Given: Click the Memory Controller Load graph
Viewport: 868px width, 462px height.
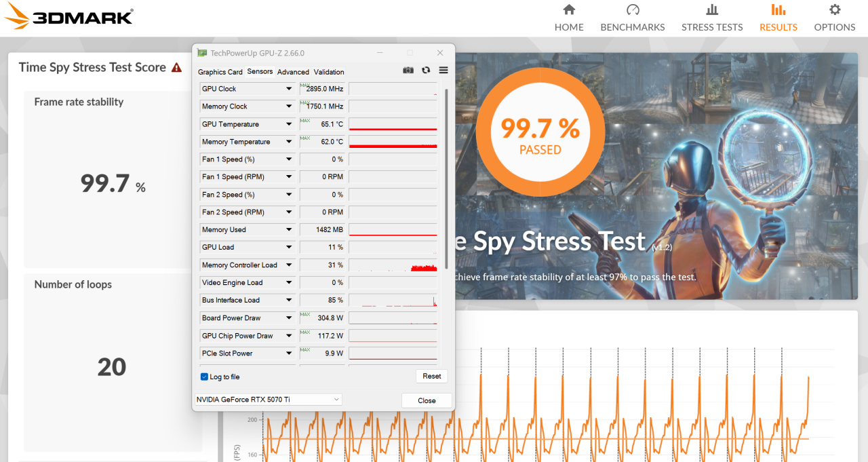Looking at the screenshot, I should (x=393, y=265).
